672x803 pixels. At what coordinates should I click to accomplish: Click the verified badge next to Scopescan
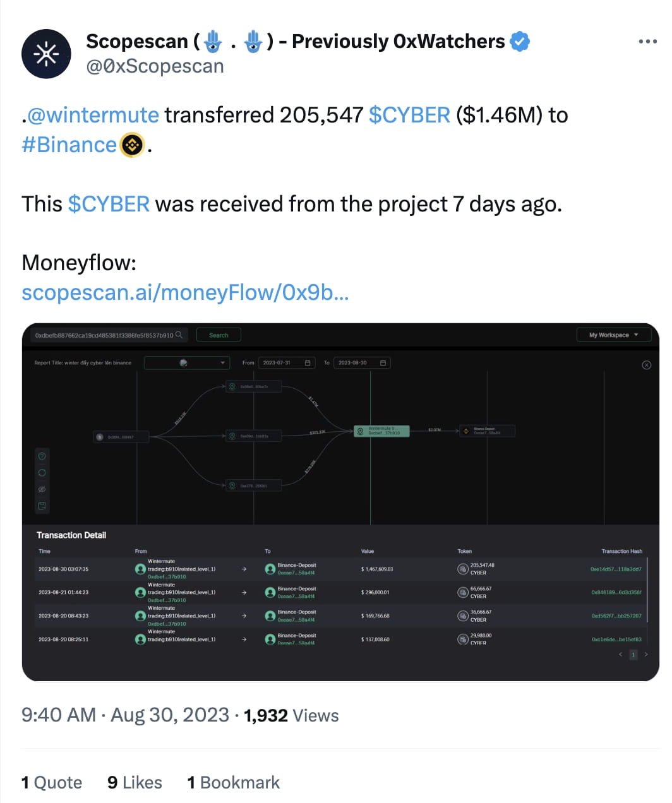pos(519,41)
